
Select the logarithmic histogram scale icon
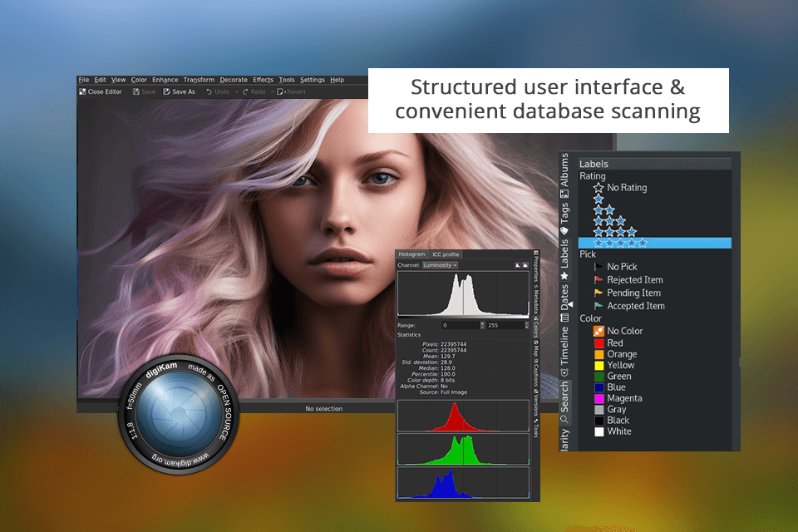525,265
